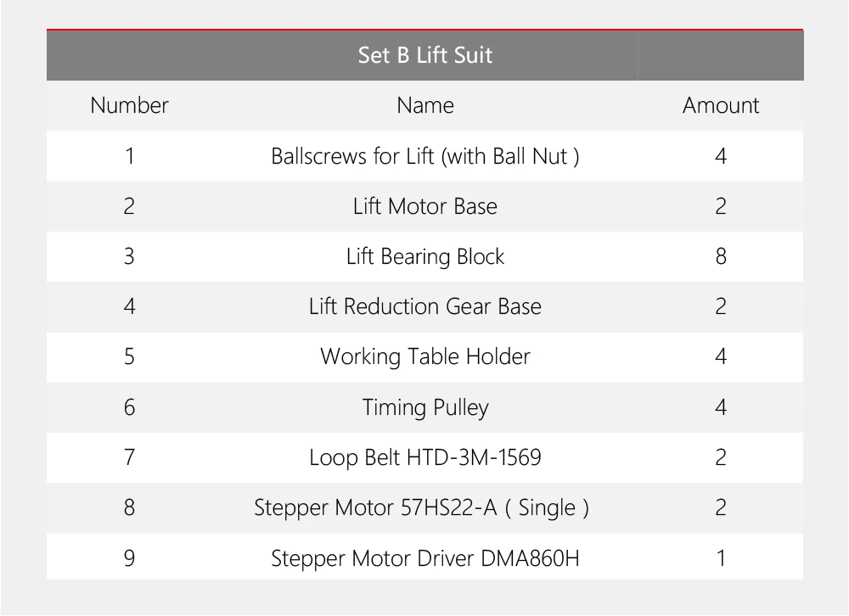Click amount 8 for Lift Bearing Block
Screen dimensions: 849x616
click(x=721, y=256)
